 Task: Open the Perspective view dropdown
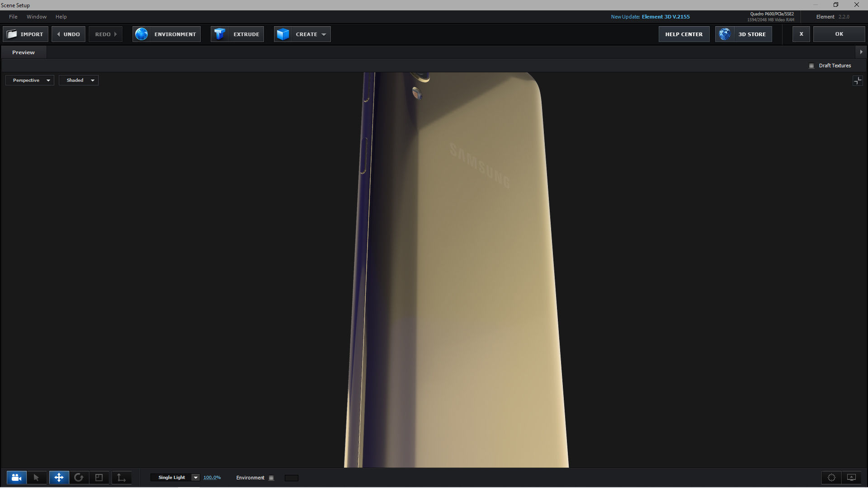coord(30,80)
